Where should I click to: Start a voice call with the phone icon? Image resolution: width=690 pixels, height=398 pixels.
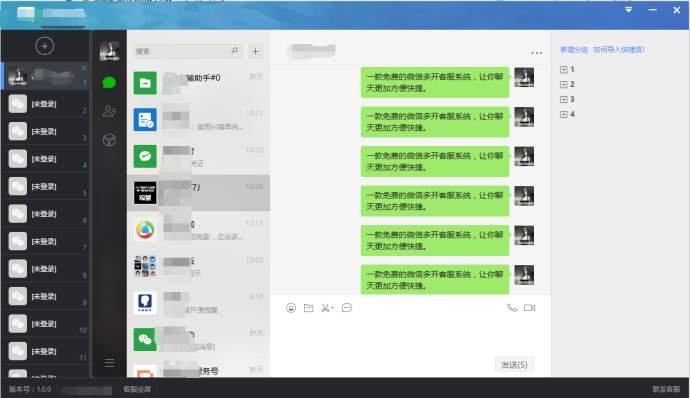tap(512, 308)
